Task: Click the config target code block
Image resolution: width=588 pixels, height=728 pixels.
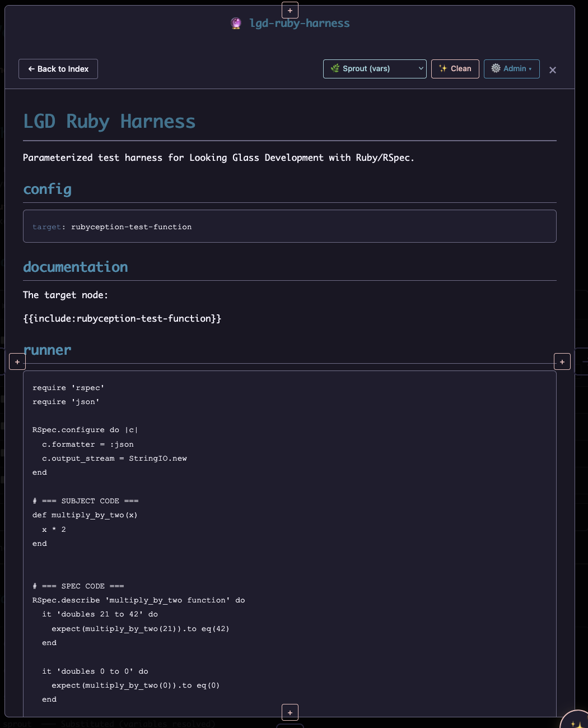Action: [x=290, y=226]
